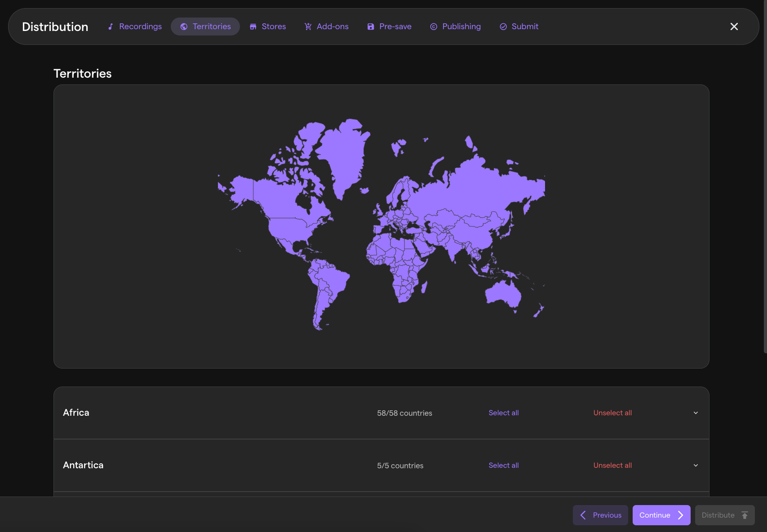Click the 58/58 countries count

[x=404, y=413]
